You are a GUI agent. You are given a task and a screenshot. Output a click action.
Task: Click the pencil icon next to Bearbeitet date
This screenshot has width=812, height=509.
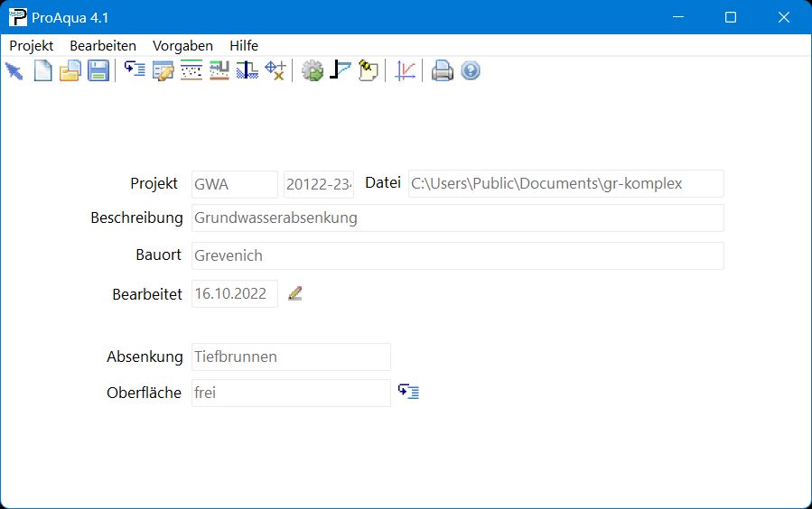coord(294,293)
